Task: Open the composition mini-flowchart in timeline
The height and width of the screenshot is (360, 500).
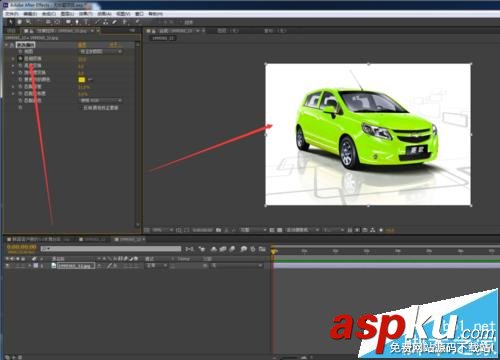Action: pos(189,249)
